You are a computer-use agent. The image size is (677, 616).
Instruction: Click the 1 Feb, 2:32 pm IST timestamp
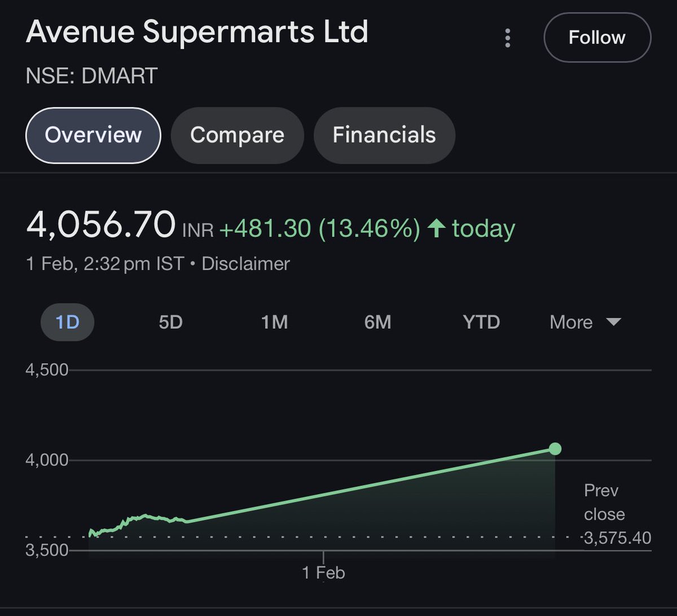point(105,263)
